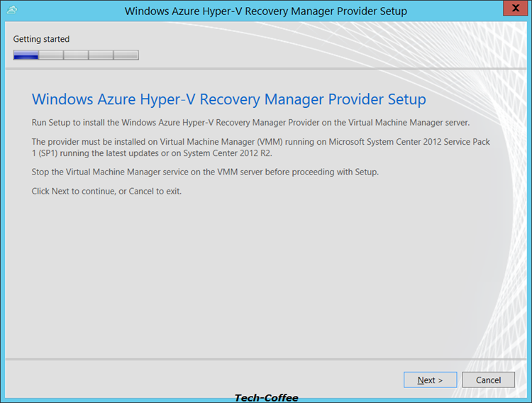Click the cloud icon in the title bar
The height and width of the screenshot is (403, 532).
click(12, 10)
